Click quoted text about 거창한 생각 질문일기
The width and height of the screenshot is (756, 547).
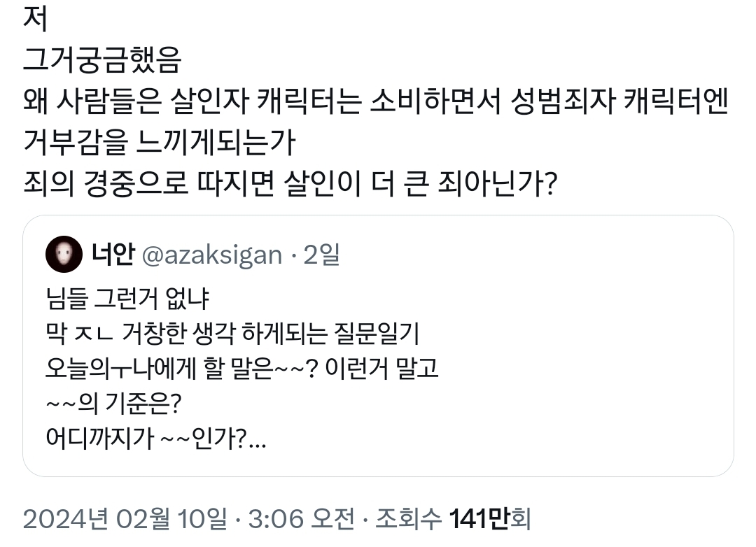click(x=231, y=335)
